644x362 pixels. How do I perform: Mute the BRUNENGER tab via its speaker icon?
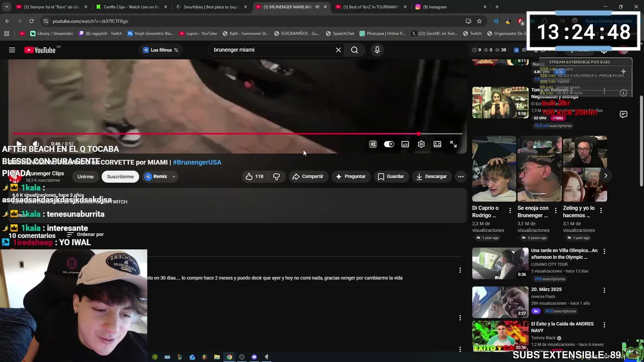click(317, 7)
